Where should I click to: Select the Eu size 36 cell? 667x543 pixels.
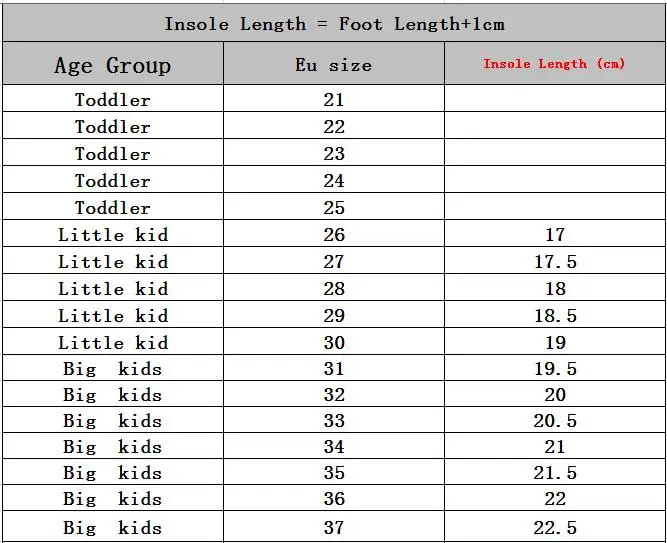click(334, 498)
